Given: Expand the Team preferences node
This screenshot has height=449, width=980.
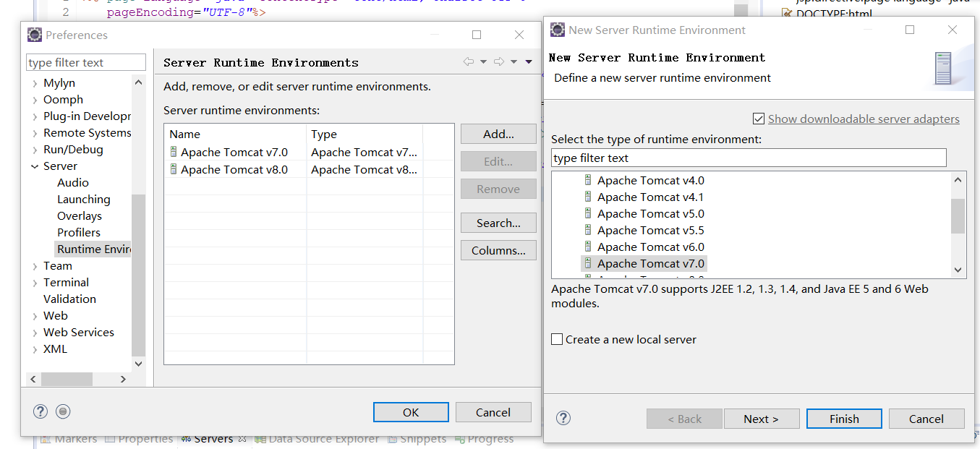Looking at the screenshot, I should (x=35, y=266).
